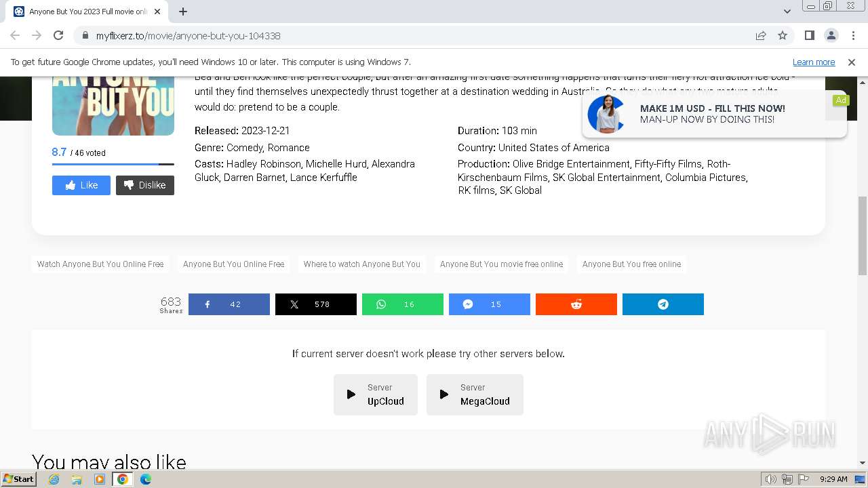
Task: Open Microsoft Edge from taskbar
Action: [x=146, y=479]
